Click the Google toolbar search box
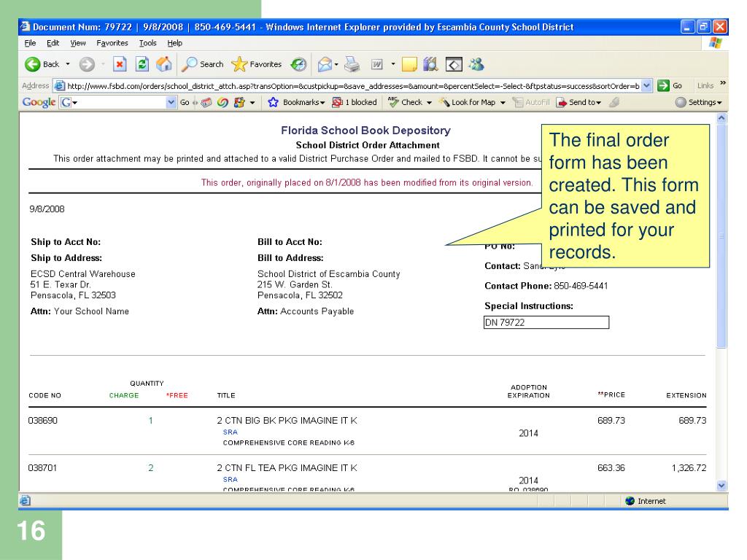 117,102
